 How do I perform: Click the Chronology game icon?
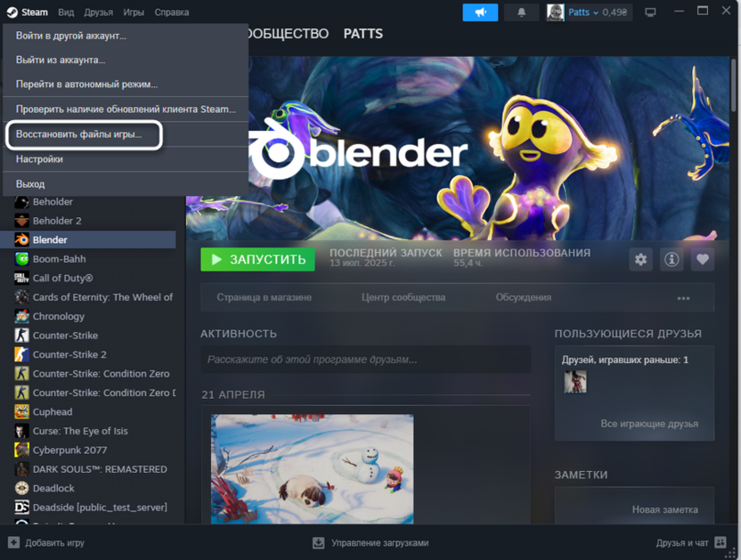click(x=21, y=316)
